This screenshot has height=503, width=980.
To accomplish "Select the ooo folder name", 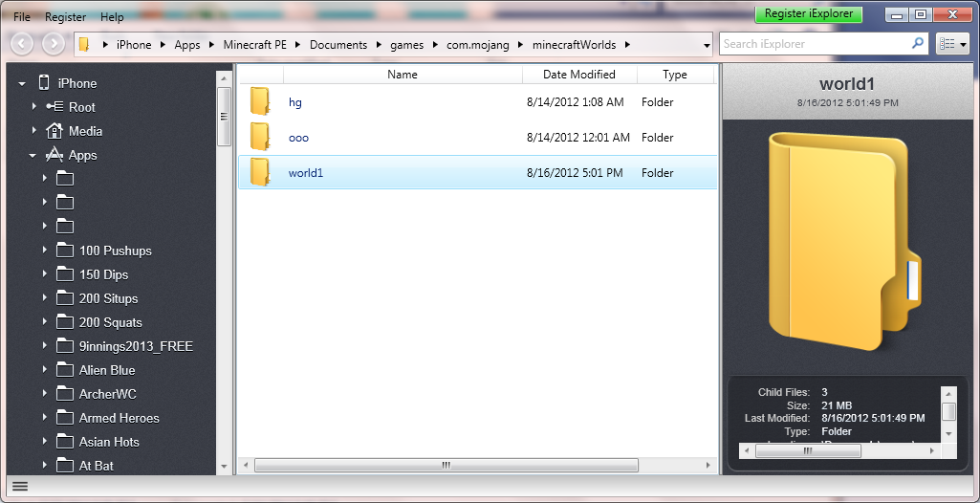I will (298, 138).
